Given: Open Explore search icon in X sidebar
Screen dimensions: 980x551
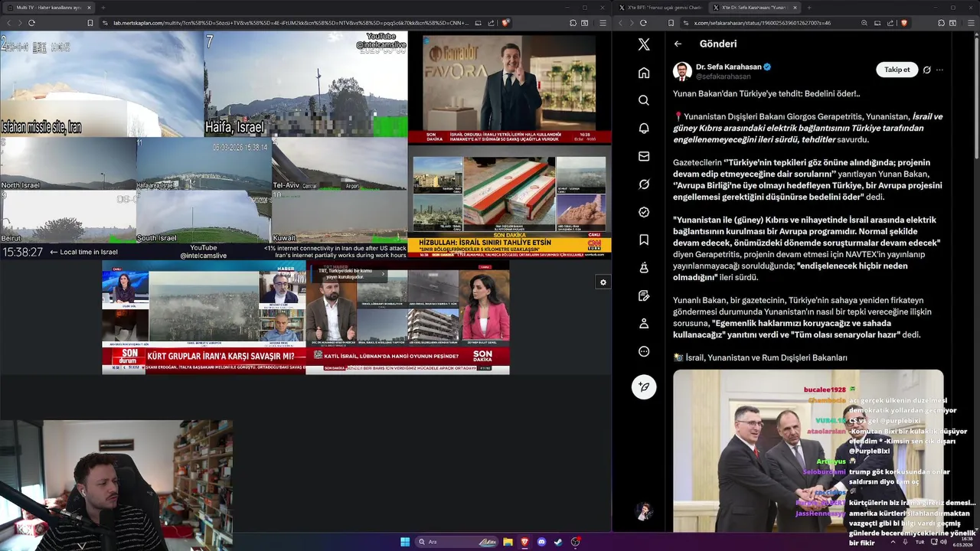Looking at the screenshot, I should 644,100.
